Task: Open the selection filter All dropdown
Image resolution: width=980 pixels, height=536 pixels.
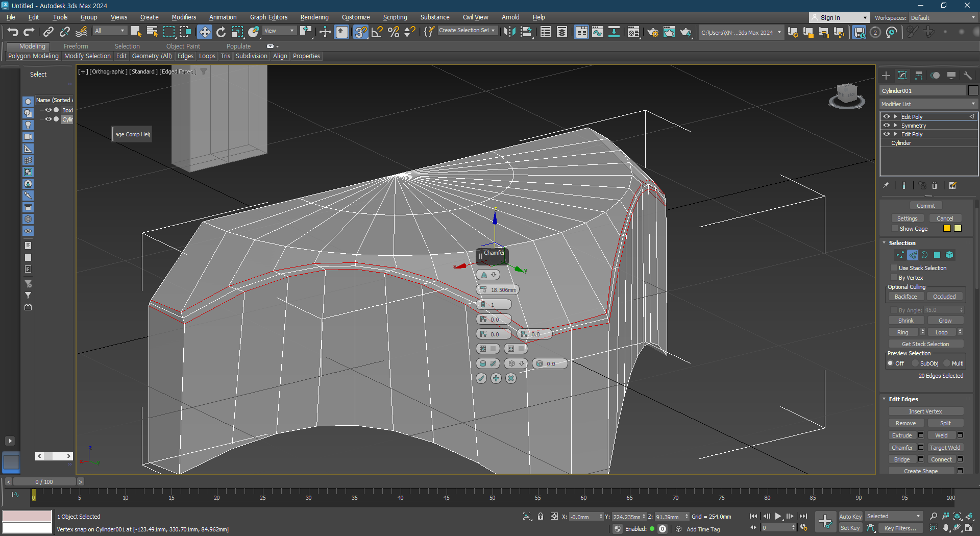Action: tap(110, 31)
